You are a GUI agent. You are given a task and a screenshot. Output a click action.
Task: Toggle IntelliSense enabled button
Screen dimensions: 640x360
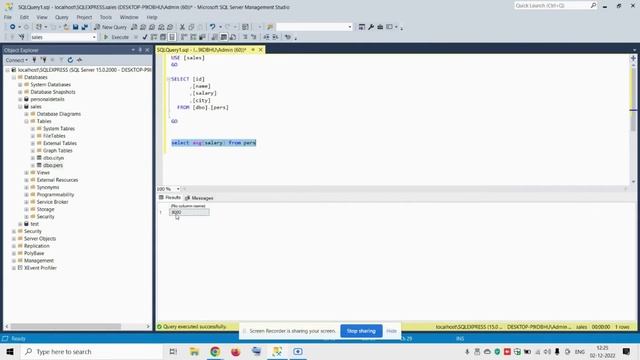pyautogui.click(x=172, y=37)
